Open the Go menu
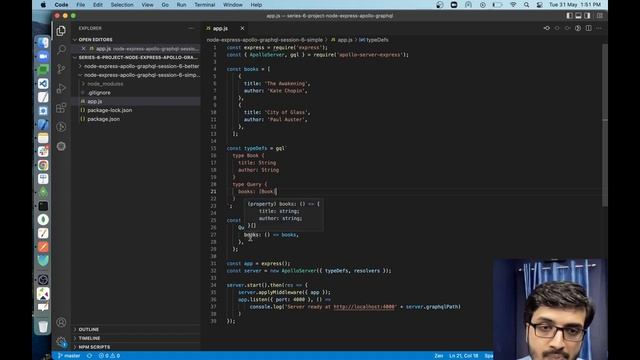Image resolution: width=640 pixels, height=360 pixels. [165, 5]
